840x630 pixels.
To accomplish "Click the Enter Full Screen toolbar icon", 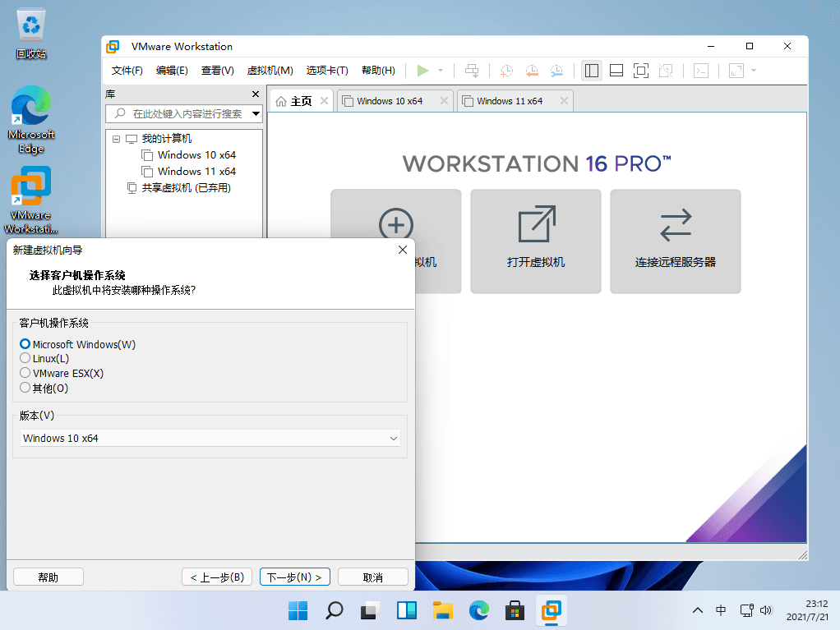I will [641, 71].
